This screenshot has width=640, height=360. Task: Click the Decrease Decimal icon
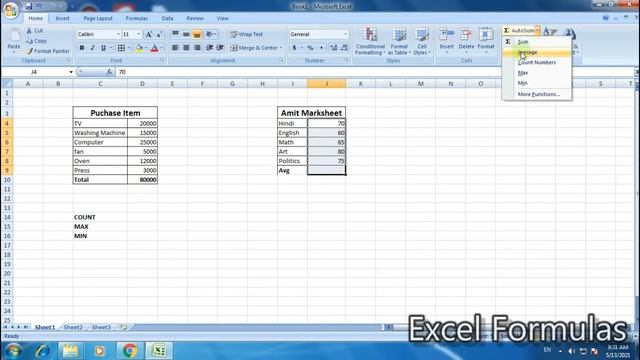[344, 48]
